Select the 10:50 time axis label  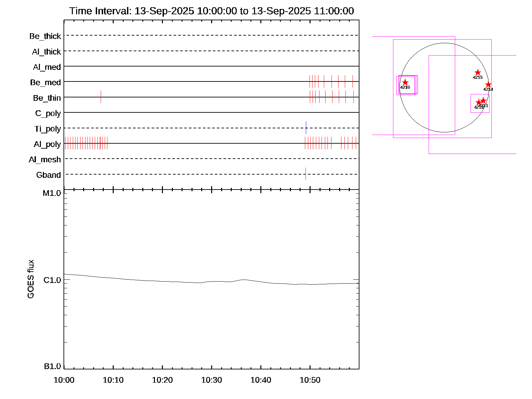point(310,380)
